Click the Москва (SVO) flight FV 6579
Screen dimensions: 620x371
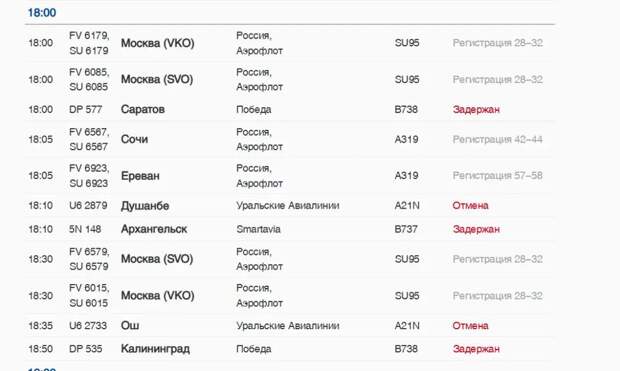tap(289, 259)
